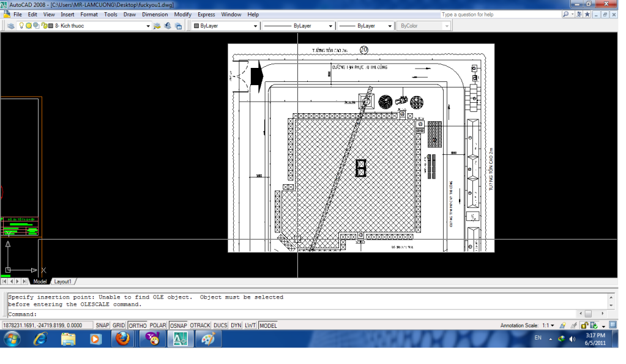Switch to the Model tab
Screen dimensions: 626x364
(x=40, y=281)
